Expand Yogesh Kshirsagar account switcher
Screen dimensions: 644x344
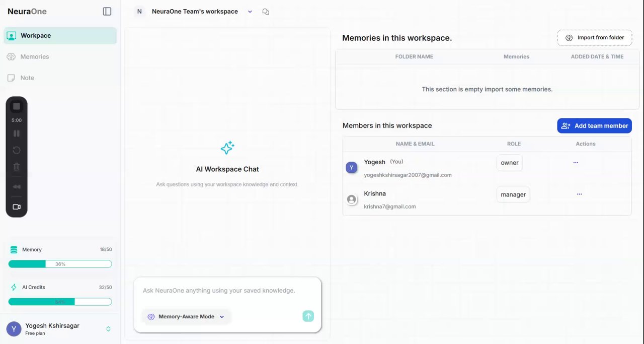point(108,329)
